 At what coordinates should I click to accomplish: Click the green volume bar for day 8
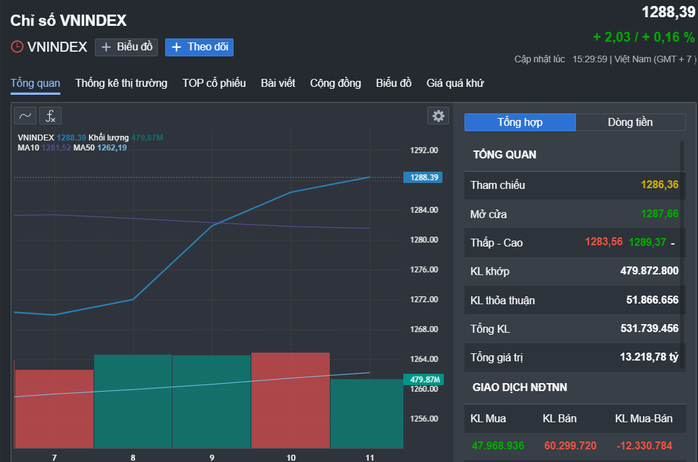133,401
